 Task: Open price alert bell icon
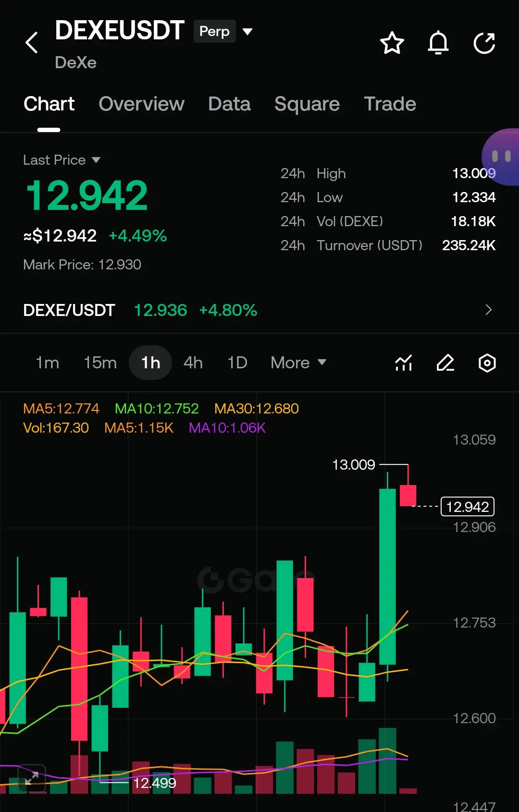(x=438, y=43)
